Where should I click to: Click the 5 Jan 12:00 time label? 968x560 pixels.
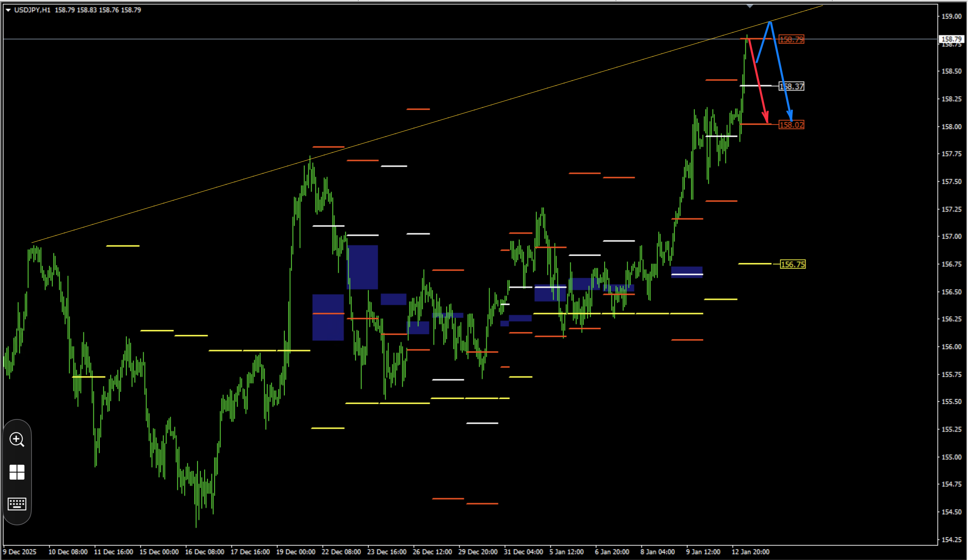click(x=567, y=552)
